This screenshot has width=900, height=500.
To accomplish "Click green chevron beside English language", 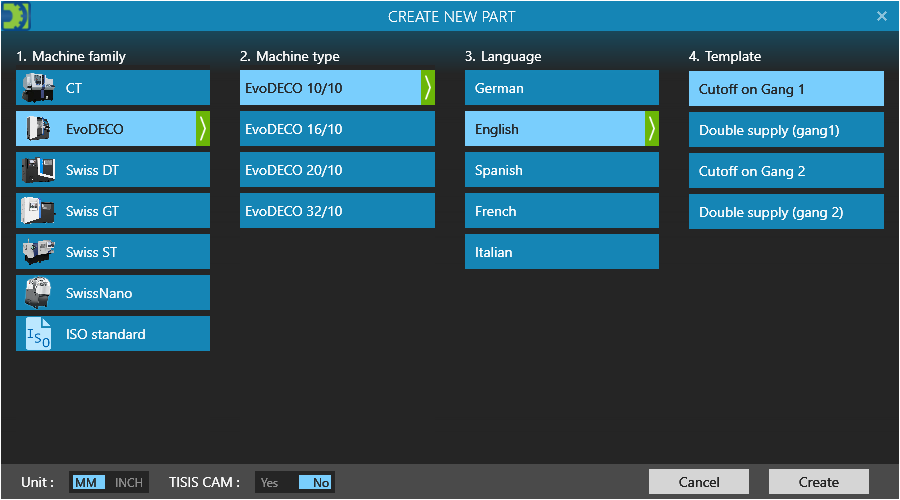I will tap(652, 129).
